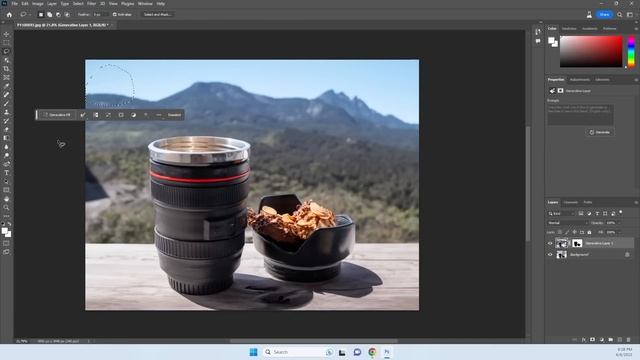
Task: Select the Crop tool
Action: [x=6, y=69]
